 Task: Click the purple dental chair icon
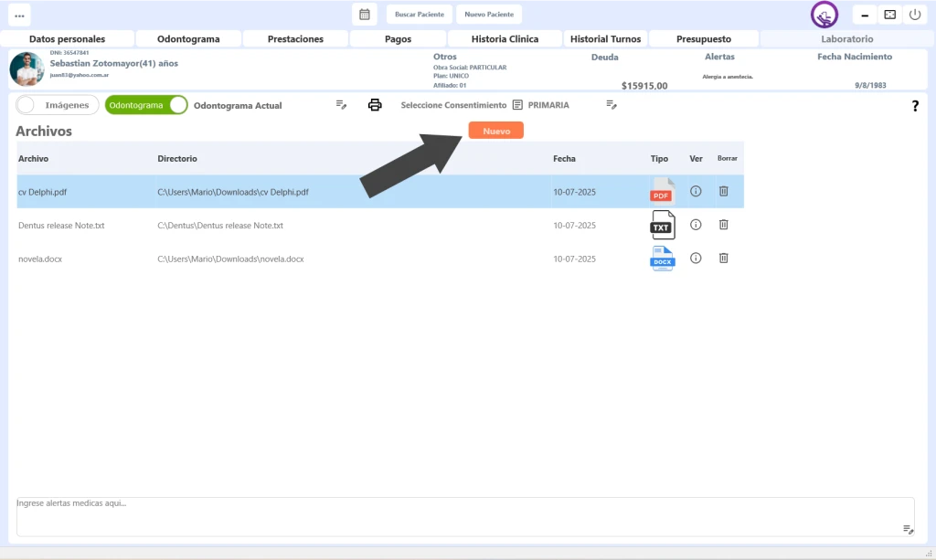coord(824,16)
